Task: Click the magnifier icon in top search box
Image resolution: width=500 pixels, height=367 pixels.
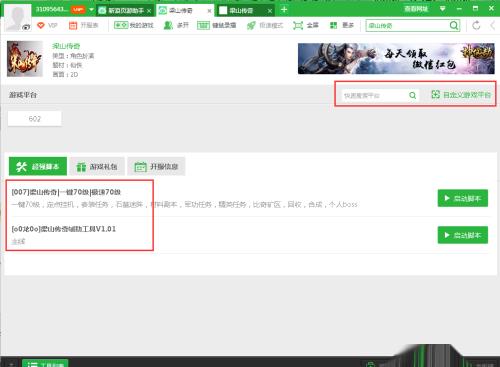Action: (454, 25)
